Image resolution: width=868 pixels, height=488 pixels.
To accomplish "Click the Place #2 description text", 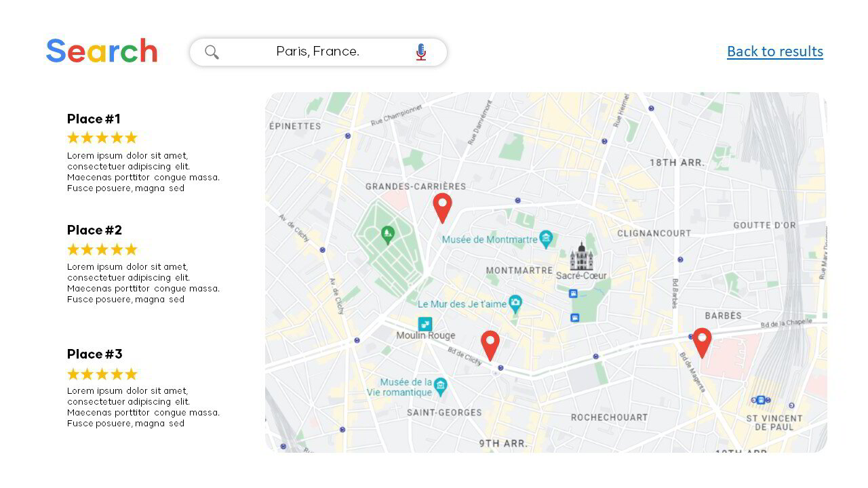I will (x=143, y=283).
